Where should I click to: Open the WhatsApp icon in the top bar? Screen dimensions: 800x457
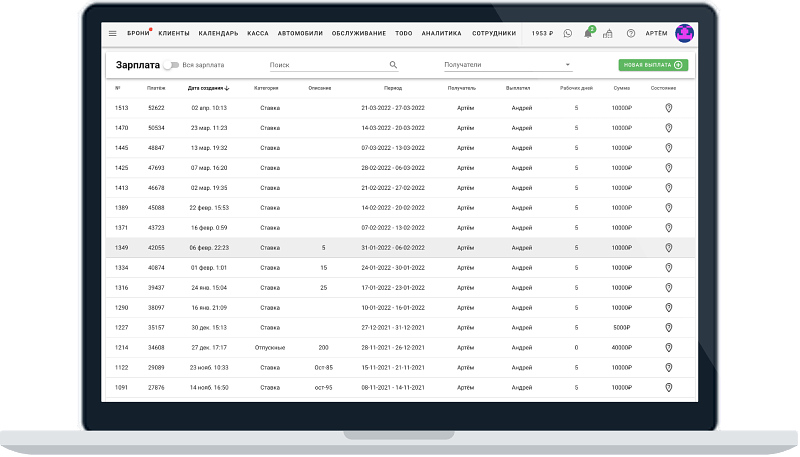click(568, 34)
